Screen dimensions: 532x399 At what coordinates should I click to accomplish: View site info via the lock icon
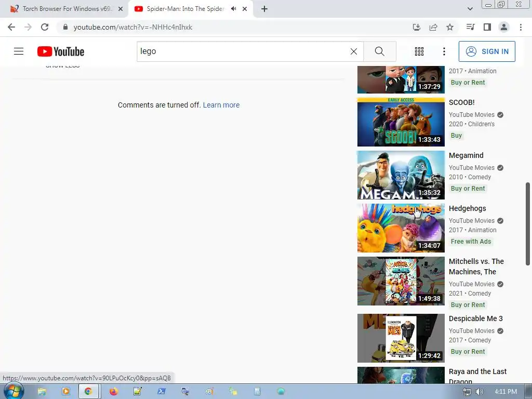[65, 27]
